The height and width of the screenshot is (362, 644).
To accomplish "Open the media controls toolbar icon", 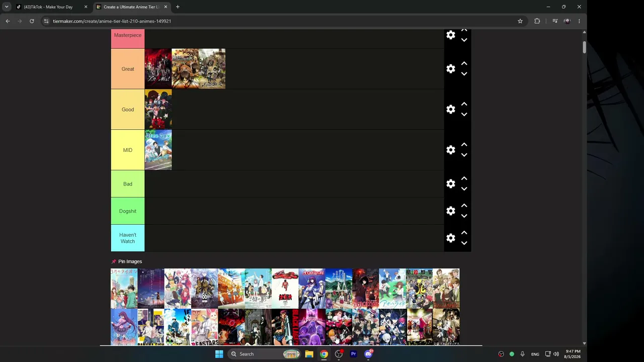I will pyautogui.click(x=555, y=21).
